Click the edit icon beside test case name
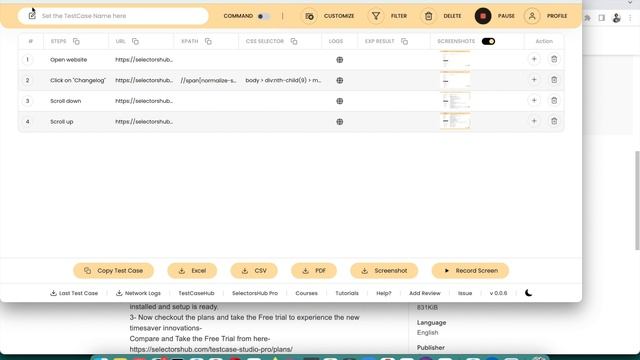 click(x=32, y=16)
